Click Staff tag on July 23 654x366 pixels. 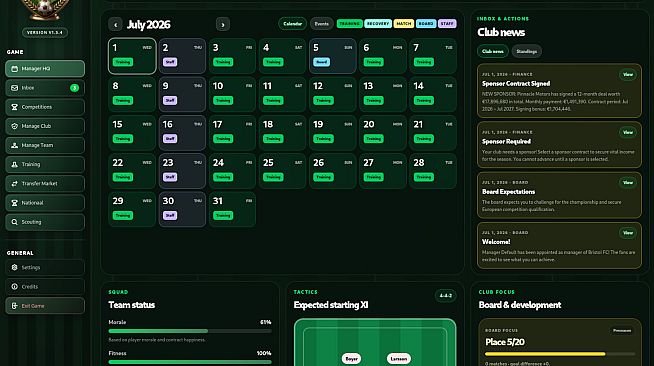tap(170, 177)
